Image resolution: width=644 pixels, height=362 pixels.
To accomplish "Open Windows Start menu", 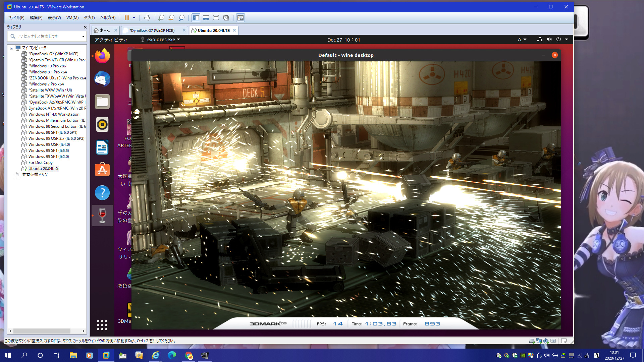I will pos(8,355).
